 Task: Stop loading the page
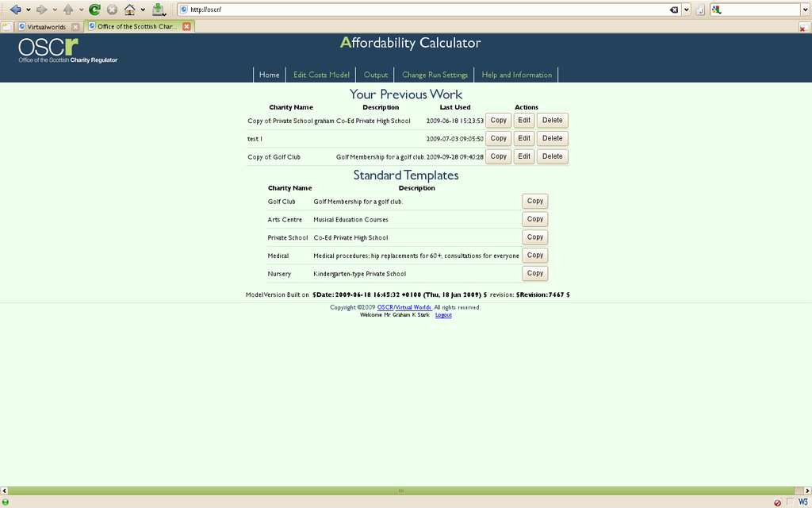[x=111, y=10]
